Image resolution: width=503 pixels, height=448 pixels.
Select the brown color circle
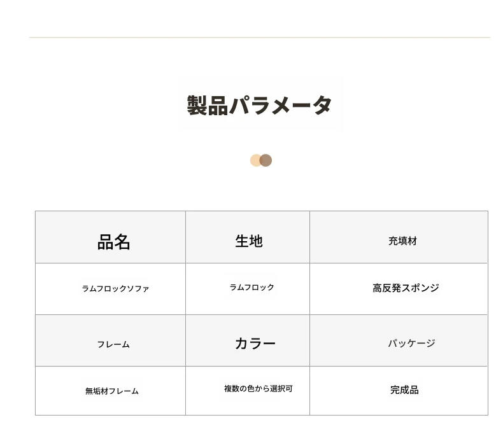266,160
